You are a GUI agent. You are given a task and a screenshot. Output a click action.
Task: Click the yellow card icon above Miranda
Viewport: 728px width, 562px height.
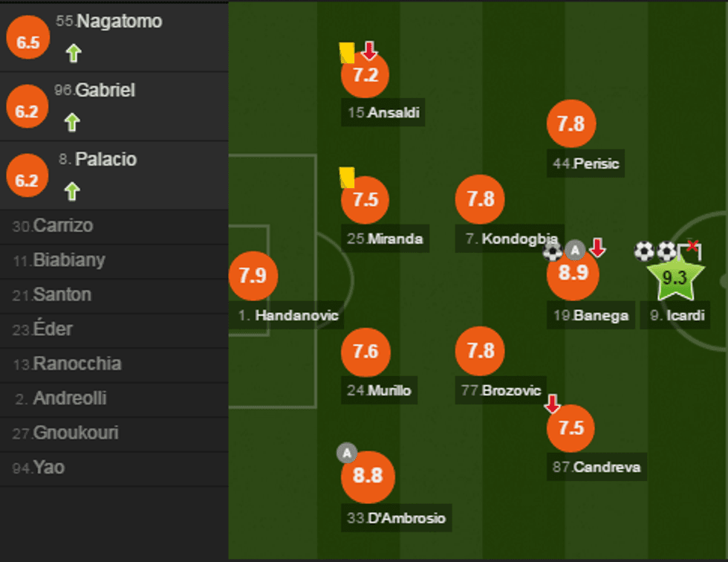347,178
